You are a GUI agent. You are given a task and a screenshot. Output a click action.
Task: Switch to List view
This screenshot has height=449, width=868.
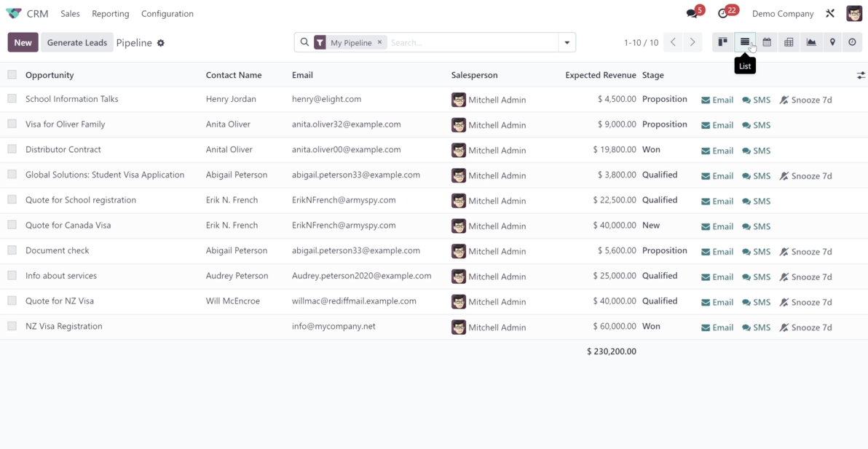pos(745,42)
